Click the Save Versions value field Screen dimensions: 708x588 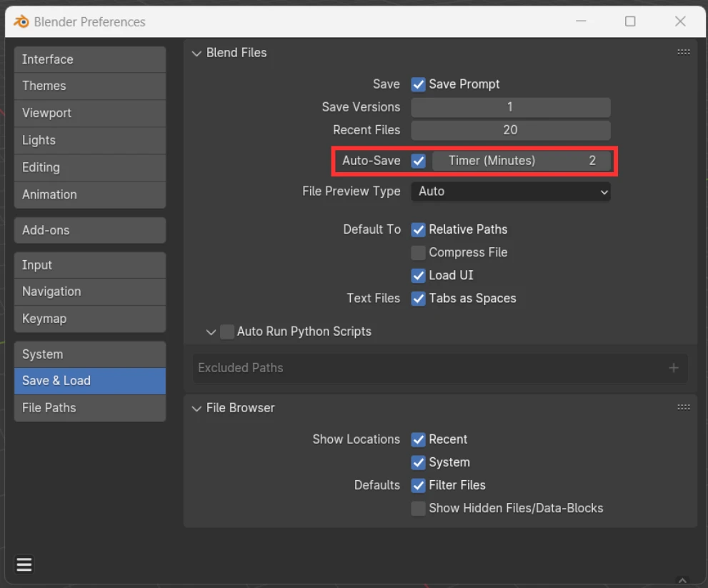(x=511, y=107)
